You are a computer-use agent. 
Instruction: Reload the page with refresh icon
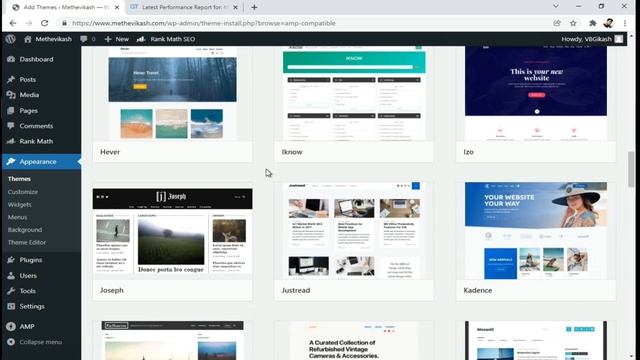pos(44,23)
